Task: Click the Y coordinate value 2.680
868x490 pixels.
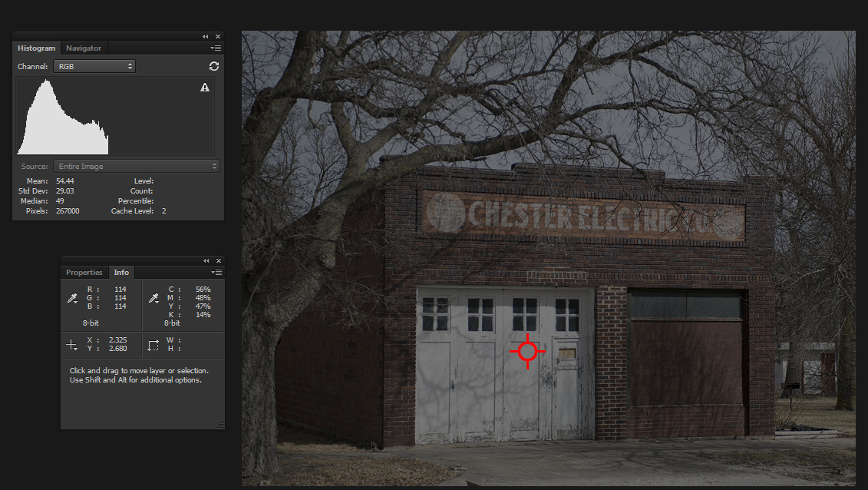Action: pos(118,348)
